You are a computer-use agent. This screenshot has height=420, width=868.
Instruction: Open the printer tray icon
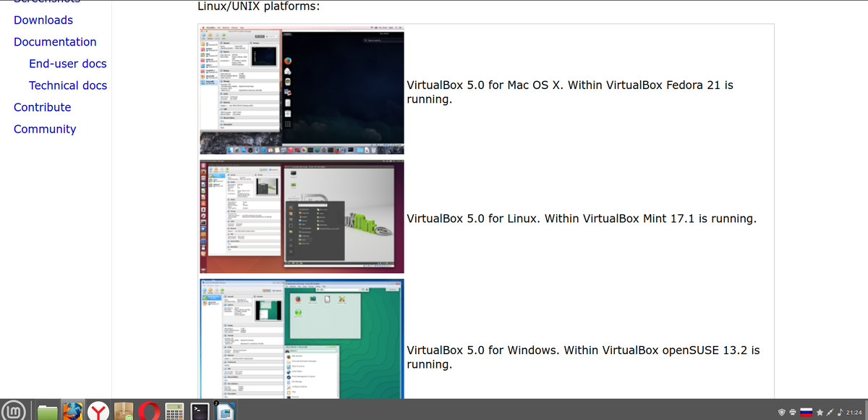pyautogui.click(x=793, y=412)
